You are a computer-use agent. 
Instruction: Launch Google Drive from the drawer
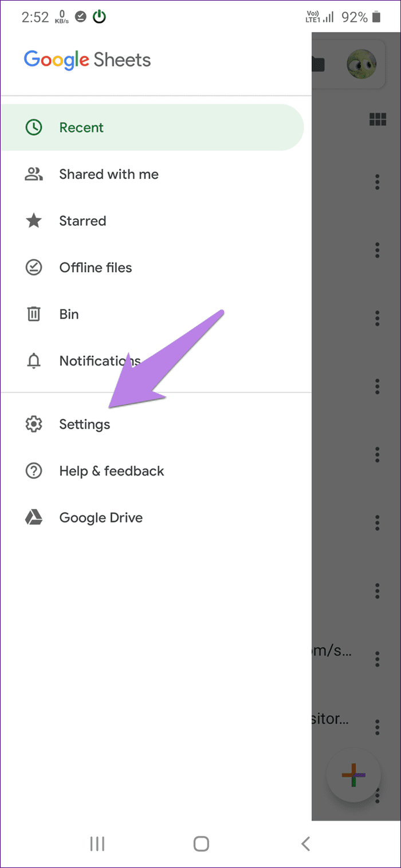[x=156, y=518]
